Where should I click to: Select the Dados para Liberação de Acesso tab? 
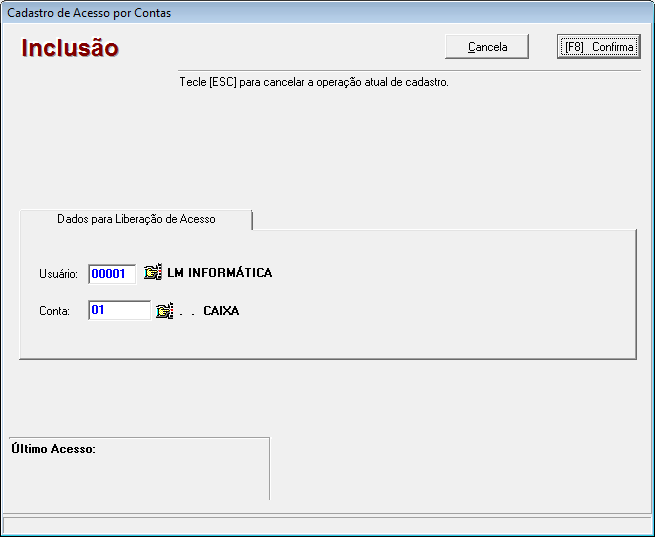click(136, 219)
